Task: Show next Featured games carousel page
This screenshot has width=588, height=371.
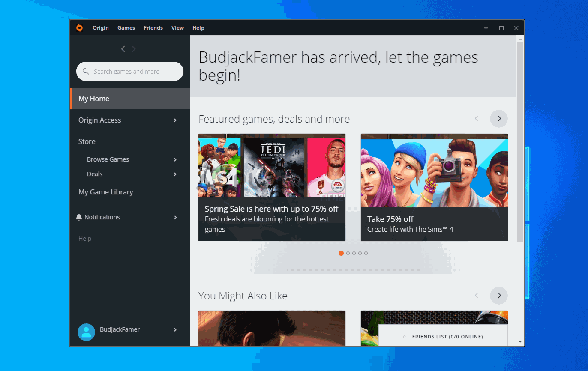Action: 499,119
